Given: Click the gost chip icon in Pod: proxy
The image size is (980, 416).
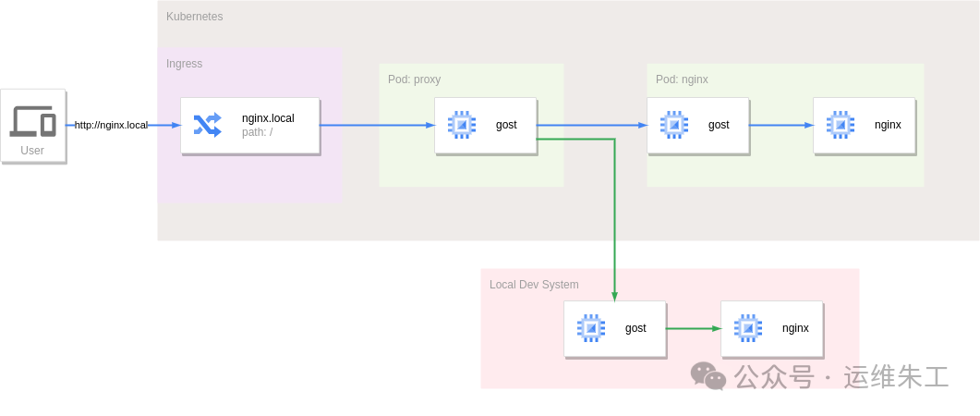Looking at the screenshot, I should (x=462, y=125).
